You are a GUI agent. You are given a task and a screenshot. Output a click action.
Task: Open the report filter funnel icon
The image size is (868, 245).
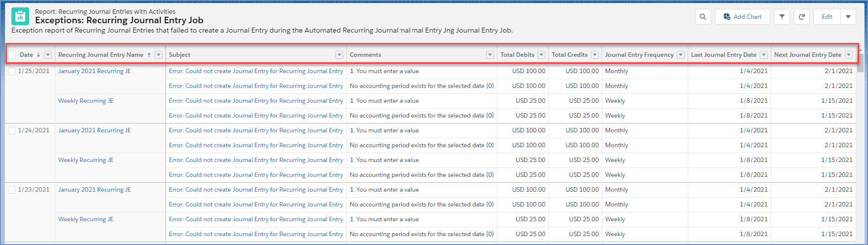pos(782,17)
